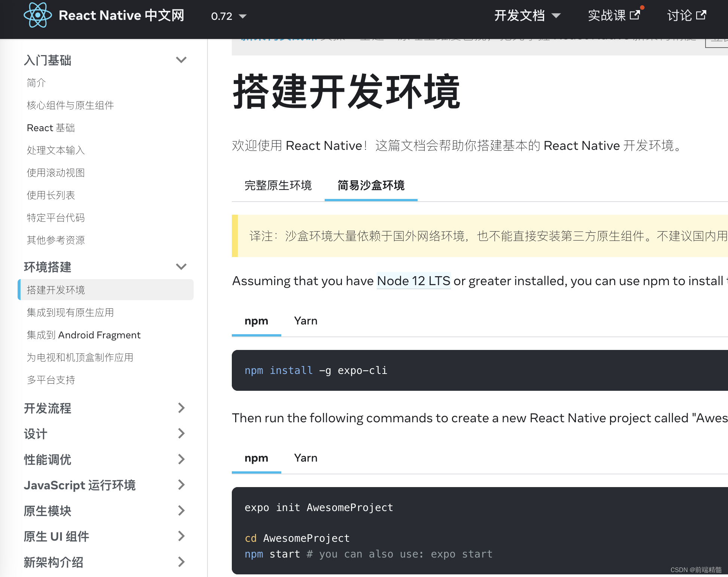Open the 实战课 external link

click(x=614, y=16)
